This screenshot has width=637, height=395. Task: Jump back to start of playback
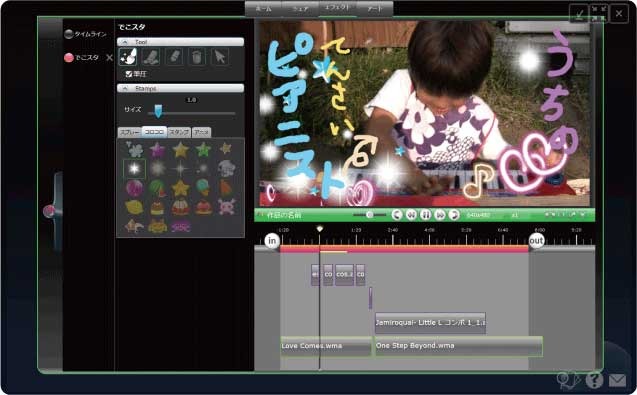tap(397, 215)
